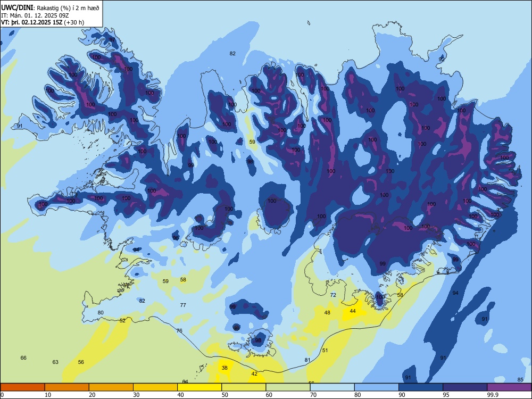The width and height of the screenshot is (532, 399).
Task: Click the humidity value '63' on the map
Action: (x=55, y=362)
